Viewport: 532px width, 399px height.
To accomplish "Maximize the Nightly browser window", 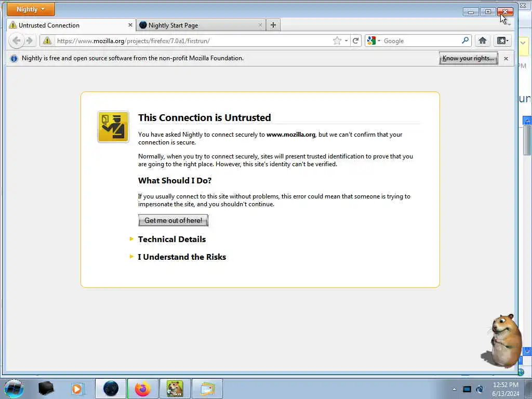I will [488, 12].
